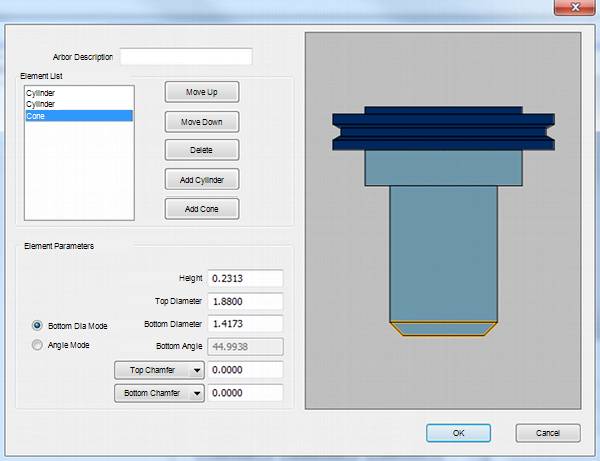The image size is (600, 461).
Task: Enable Bottom Dia Mode radio option
Action: 38,325
